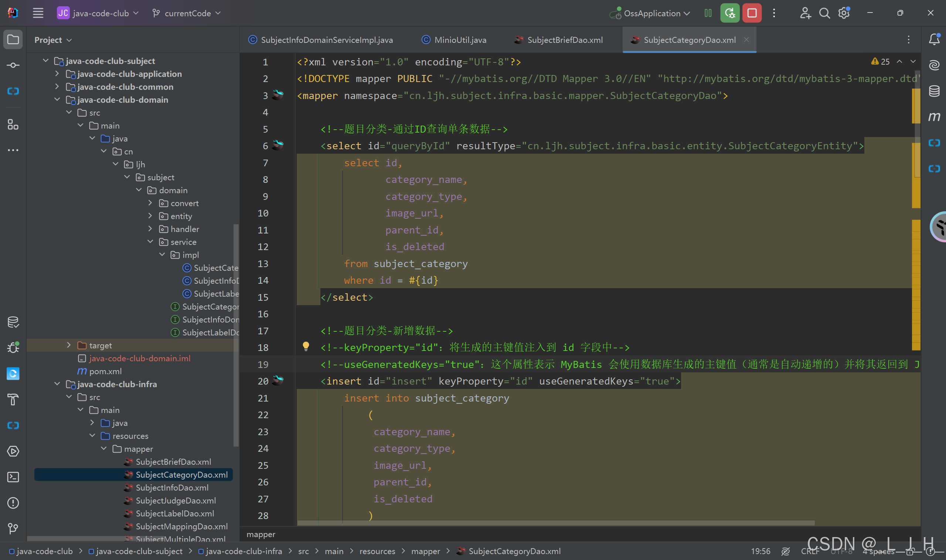The image size is (946, 560).
Task: Click the green Rerun OssApplication button
Action: point(729,13)
